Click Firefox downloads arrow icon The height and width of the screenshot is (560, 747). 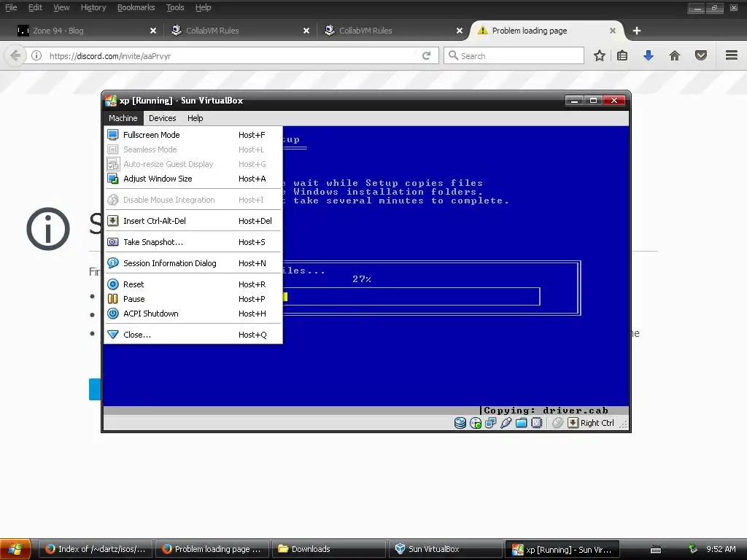649,55
